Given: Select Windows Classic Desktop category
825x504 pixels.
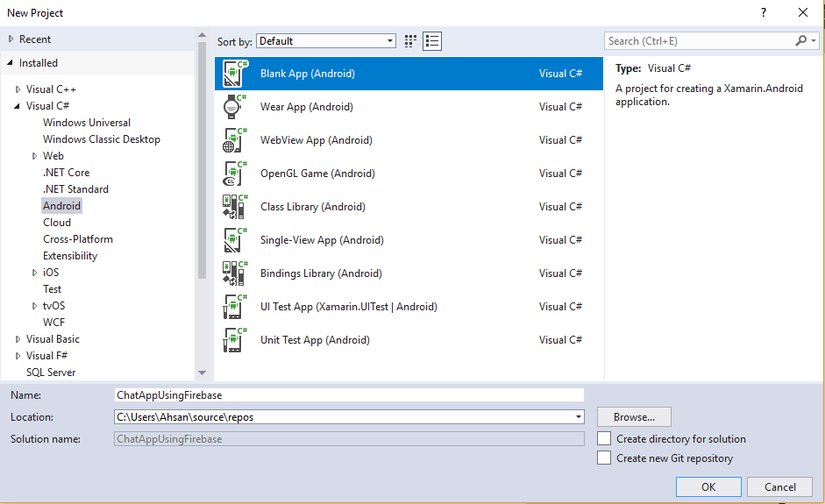Looking at the screenshot, I should point(102,139).
